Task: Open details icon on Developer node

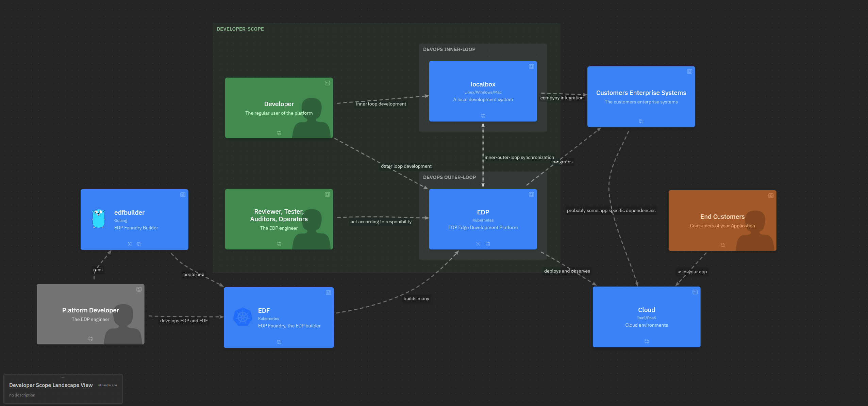Action: point(327,83)
